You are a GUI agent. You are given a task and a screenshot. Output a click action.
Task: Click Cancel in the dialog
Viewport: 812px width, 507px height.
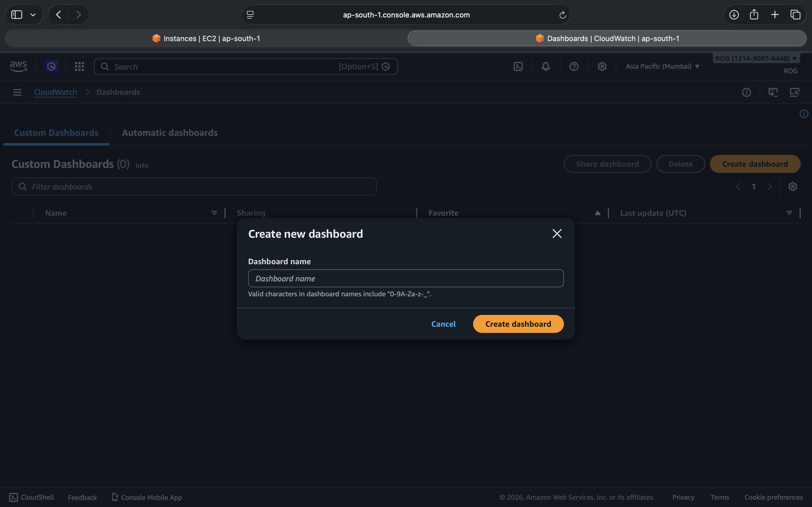click(443, 324)
